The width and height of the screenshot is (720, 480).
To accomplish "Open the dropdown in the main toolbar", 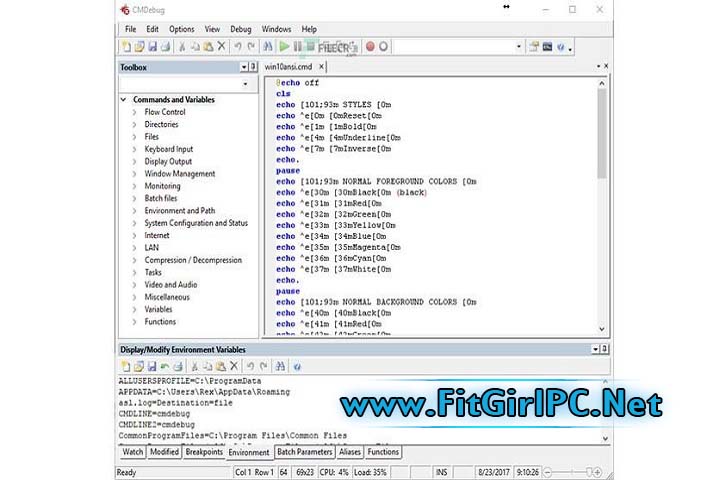I will [x=519, y=47].
